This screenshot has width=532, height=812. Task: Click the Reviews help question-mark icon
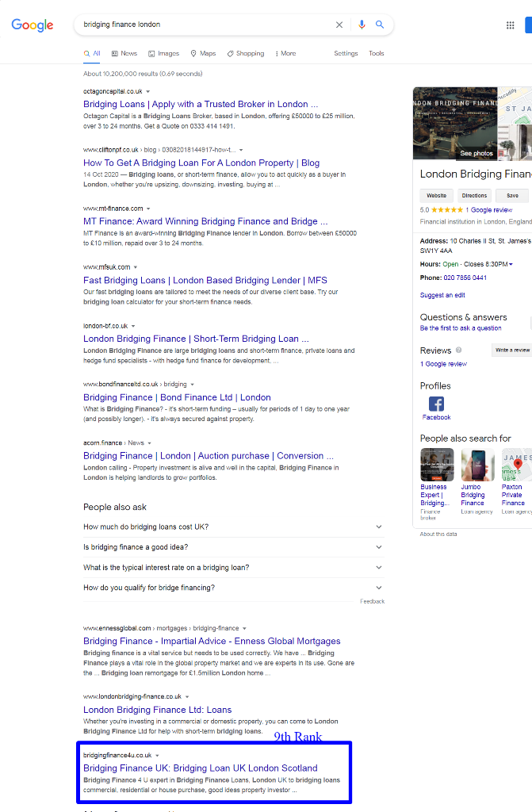[x=458, y=350]
